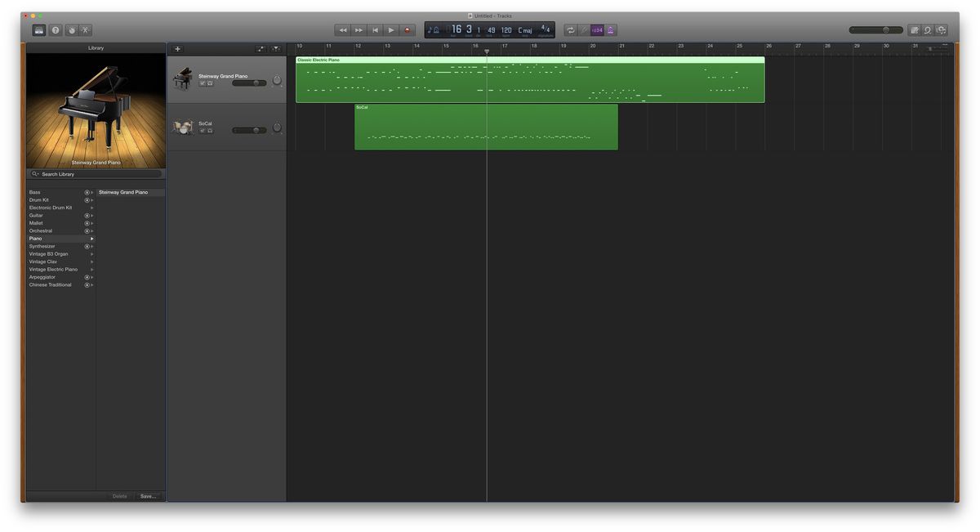Expand the Orchestral category in the Library
This screenshot has width=980, height=532.
pyautogui.click(x=91, y=230)
